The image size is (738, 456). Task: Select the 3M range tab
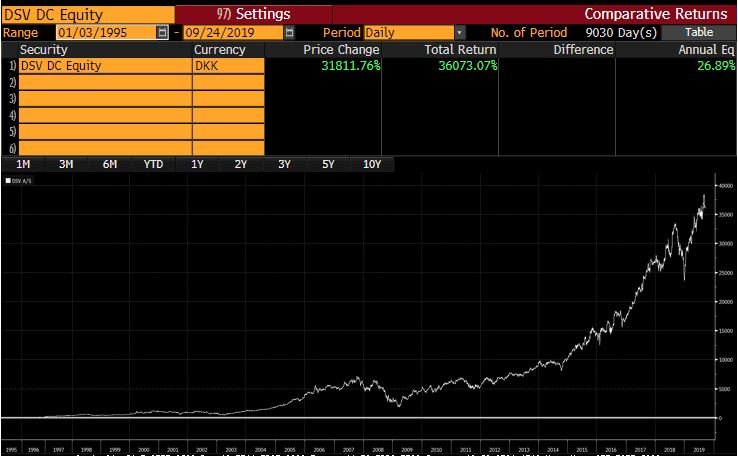point(66,164)
